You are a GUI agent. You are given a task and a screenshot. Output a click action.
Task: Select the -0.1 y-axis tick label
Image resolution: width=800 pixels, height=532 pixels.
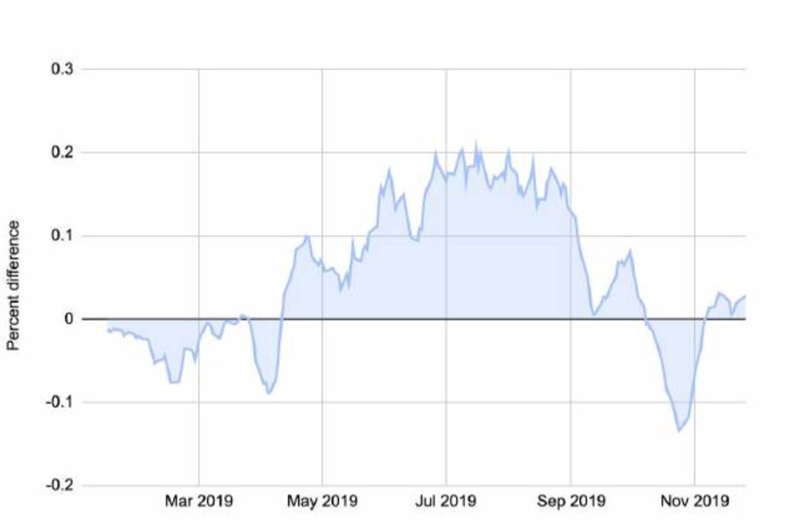(60, 403)
